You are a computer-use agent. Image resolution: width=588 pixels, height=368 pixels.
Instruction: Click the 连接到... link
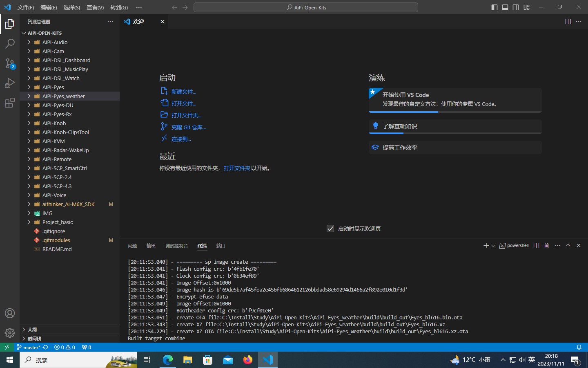[x=181, y=139]
